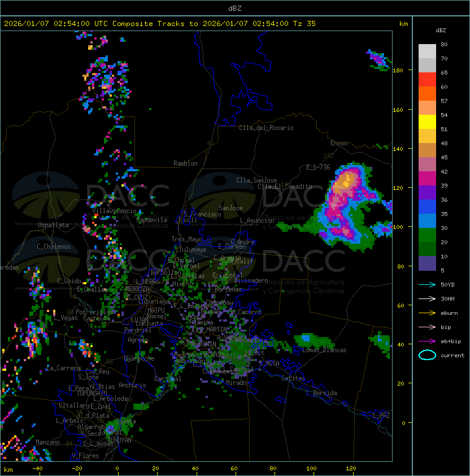Click the magenta eb+bip arrow legend icon
Viewport: 470px width, 476px height.
point(427,341)
